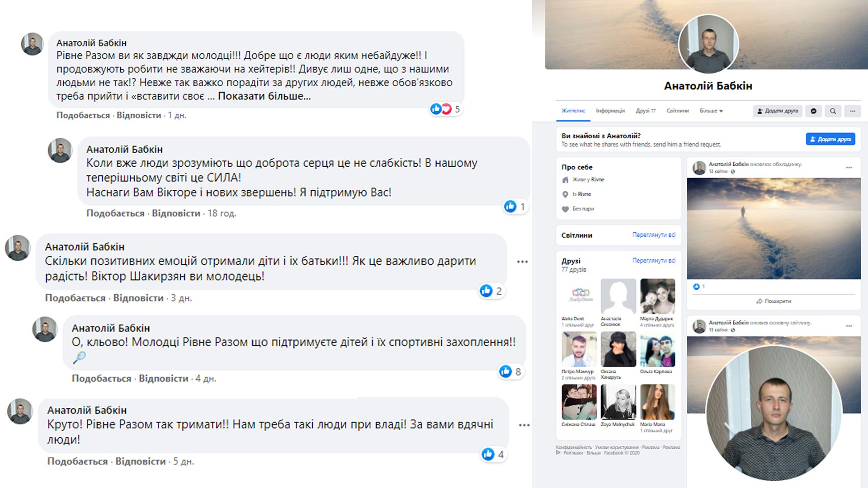Click the profile search magnifier icon
The image size is (868, 488).
coord(833,111)
